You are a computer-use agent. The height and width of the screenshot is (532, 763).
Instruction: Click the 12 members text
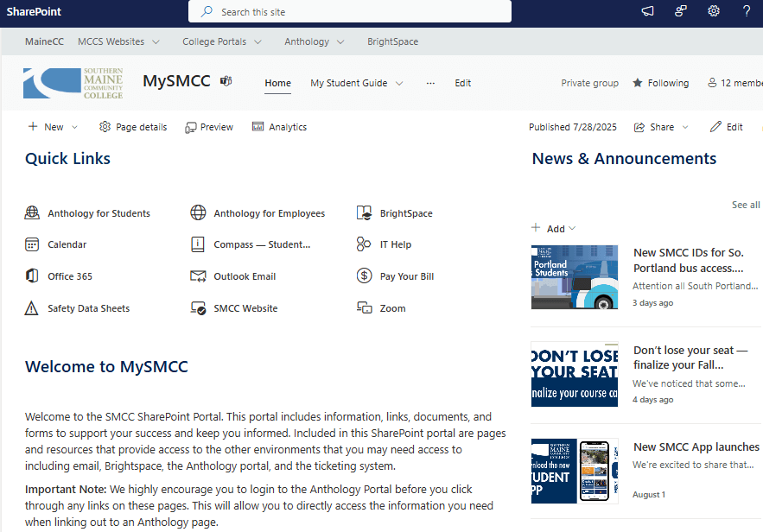[x=741, y=83]
